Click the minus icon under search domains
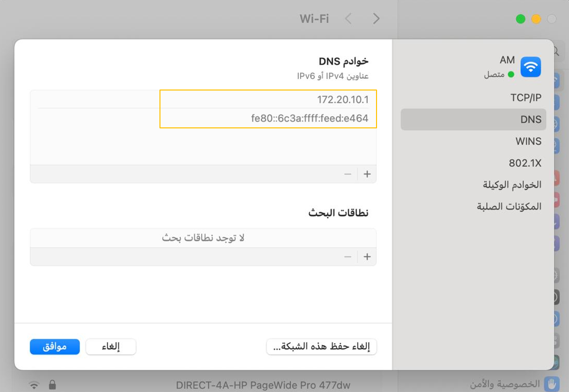Image resolution: width=569 pixels, height=392 pixels. pos(348,256)
